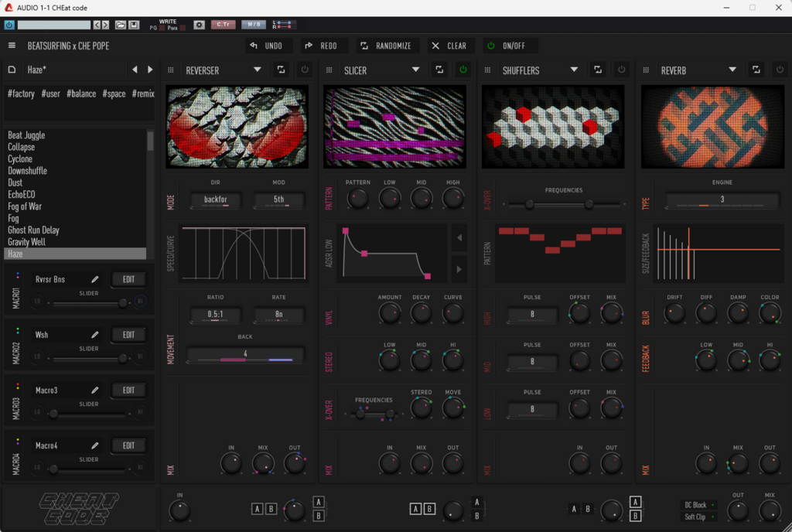This screenshot has width=792, height=532.
Task: Adjust the Shufflers X-OVER FREQUENCIES slider
Action: [x=564, y=204]
